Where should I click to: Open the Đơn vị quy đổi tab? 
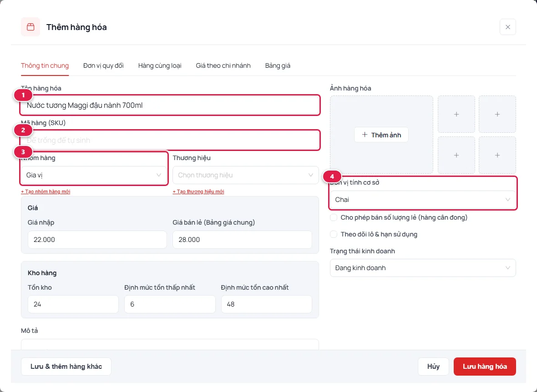click(x=103, y=65)
